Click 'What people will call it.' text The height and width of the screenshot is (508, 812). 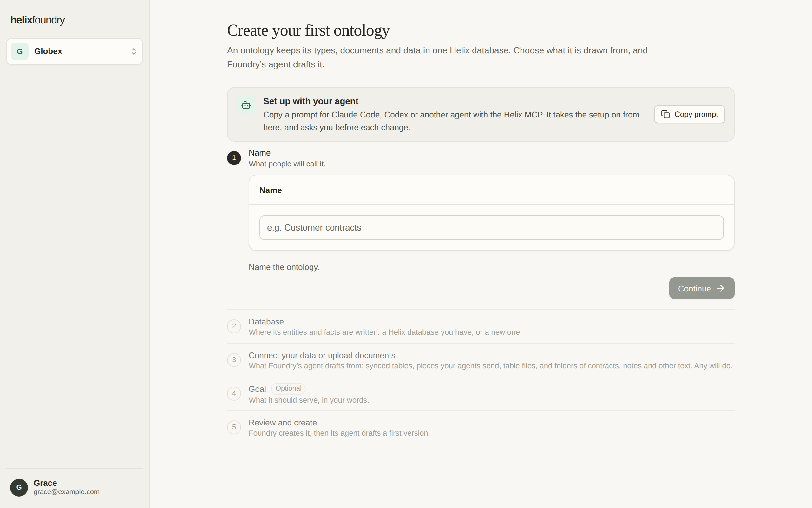287,164
